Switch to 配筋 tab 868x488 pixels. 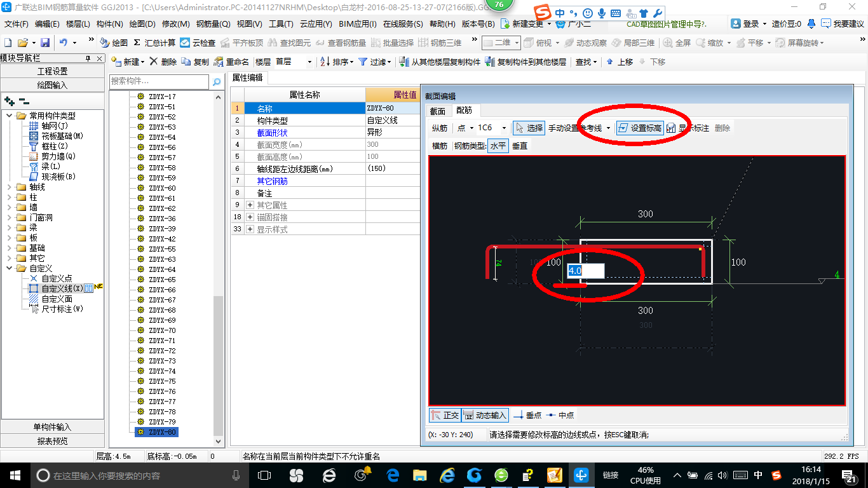click(x=465, y=111)
